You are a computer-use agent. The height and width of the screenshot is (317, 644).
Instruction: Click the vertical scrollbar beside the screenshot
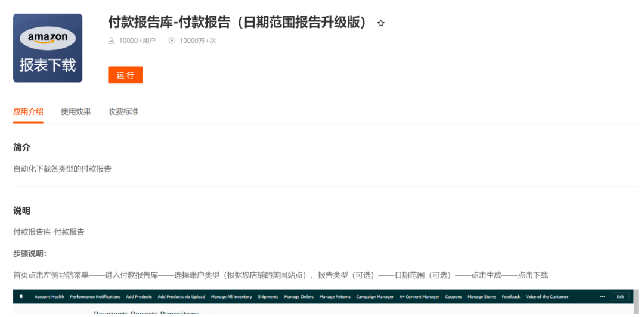click(636, 302)
